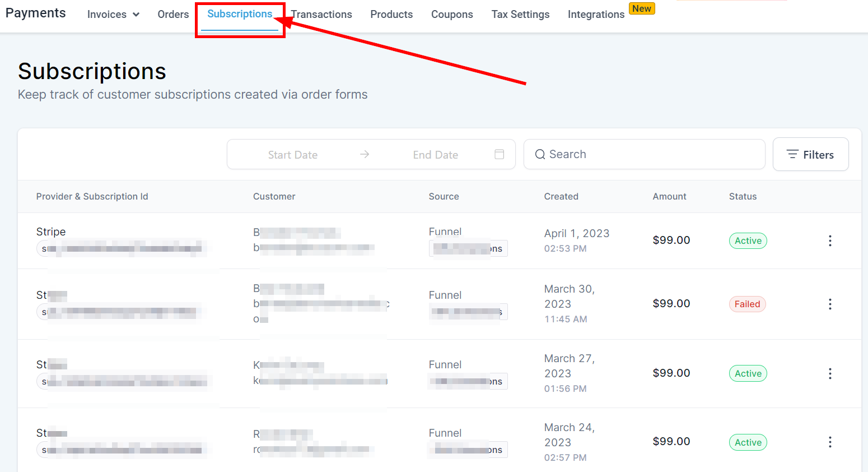Select the Orders tab
Screen dimensions: 868x472
(173, 15)
